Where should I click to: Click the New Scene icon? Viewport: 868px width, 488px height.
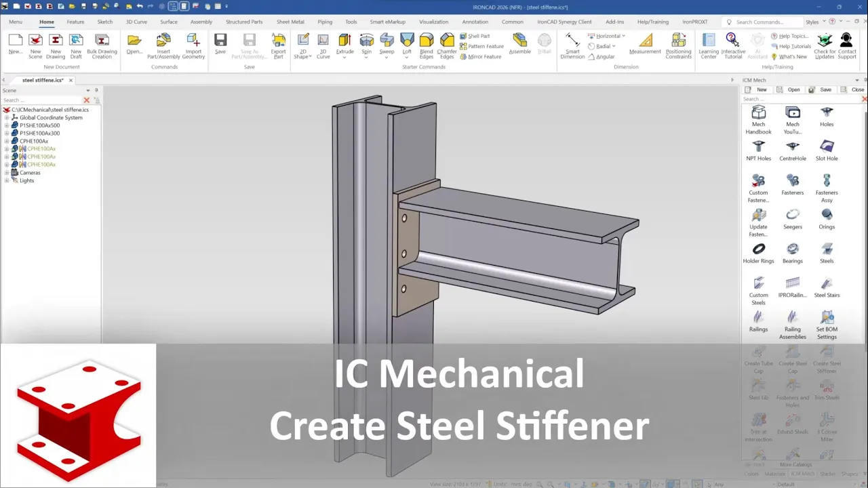click(35, 41)
